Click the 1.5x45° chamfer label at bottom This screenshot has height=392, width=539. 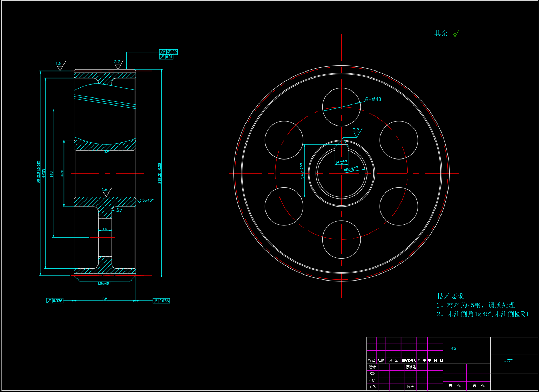104,284
